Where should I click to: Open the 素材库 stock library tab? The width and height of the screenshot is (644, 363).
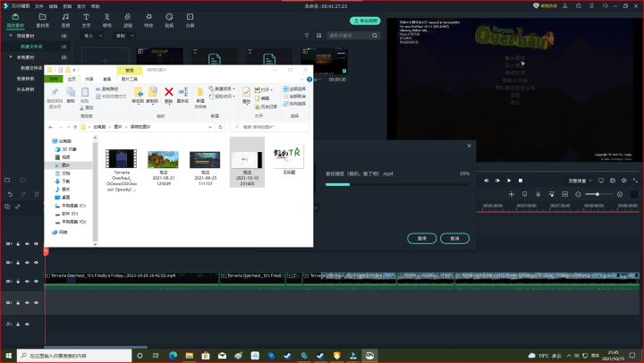42,21
